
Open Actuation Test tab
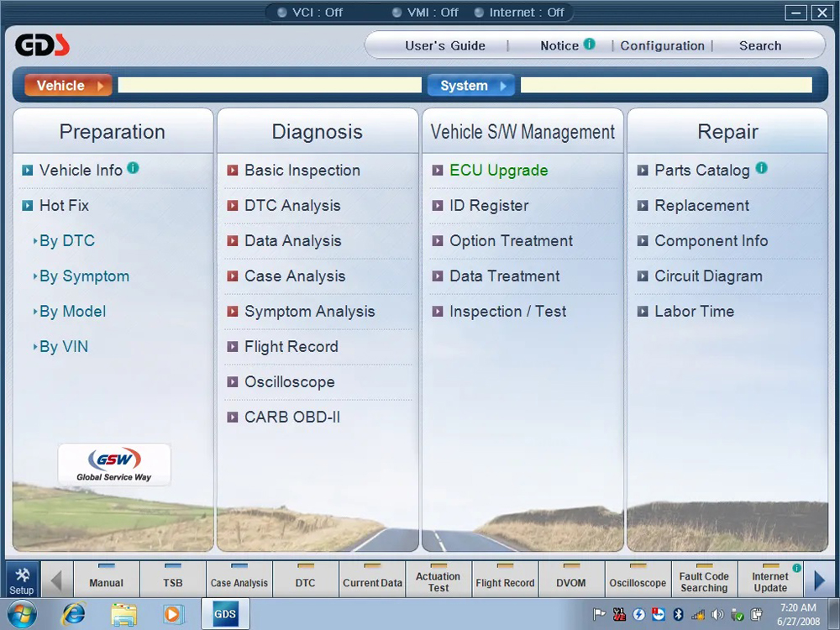point(438,580)
